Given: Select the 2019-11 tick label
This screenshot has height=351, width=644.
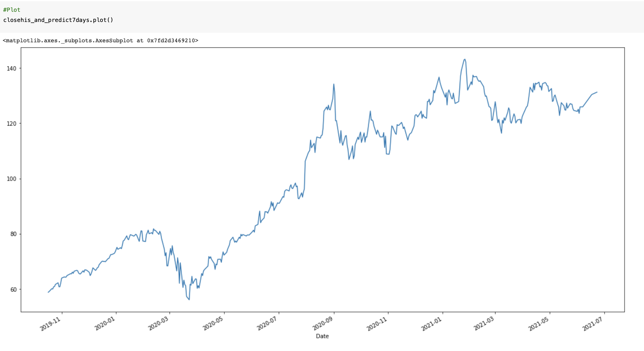Looking at the screenshot, I should pyautogui.click(x=49, y=323).
